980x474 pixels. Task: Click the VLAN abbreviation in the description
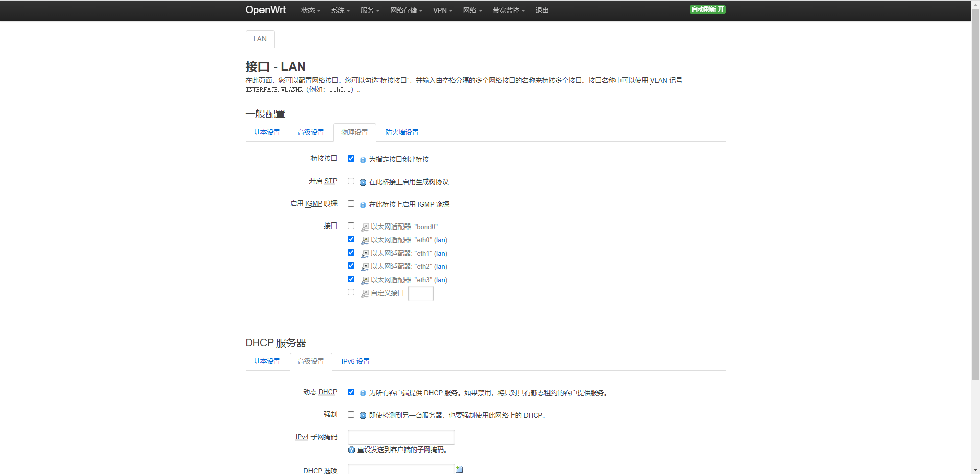[x=658, y=81]
